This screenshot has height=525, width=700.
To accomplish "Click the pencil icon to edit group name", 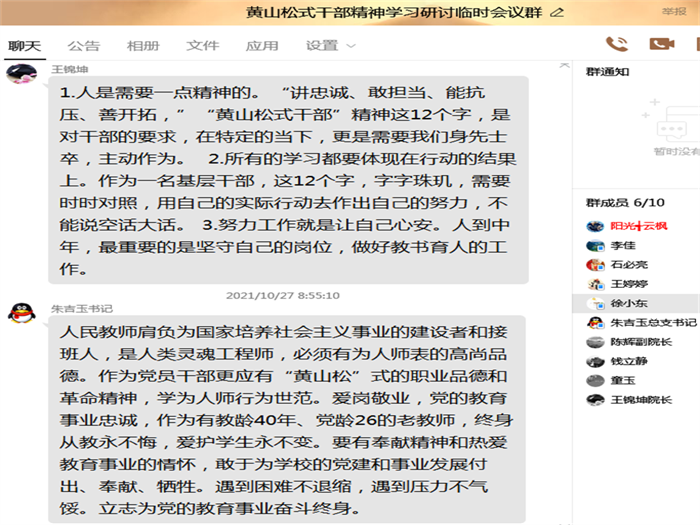I will coord(557,12).
